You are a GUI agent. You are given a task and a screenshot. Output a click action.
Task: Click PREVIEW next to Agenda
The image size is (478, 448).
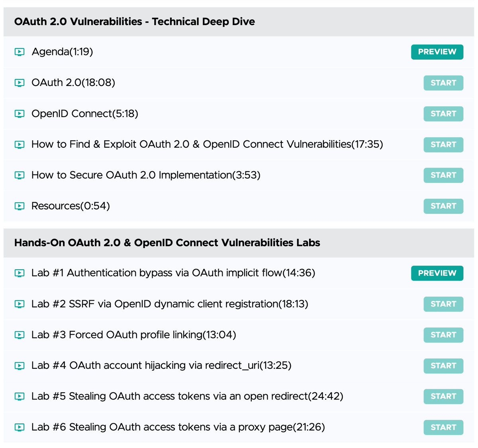[x=437, y=52]
